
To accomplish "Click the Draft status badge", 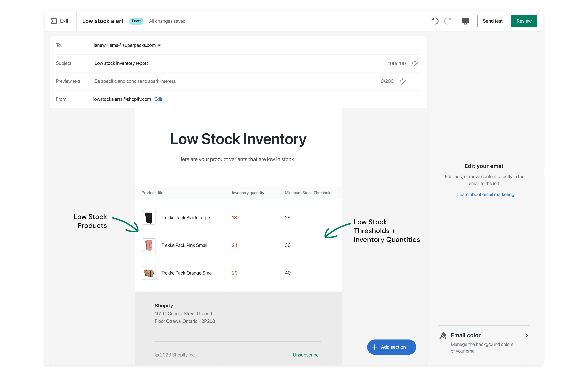I will (x=136, y=21).
